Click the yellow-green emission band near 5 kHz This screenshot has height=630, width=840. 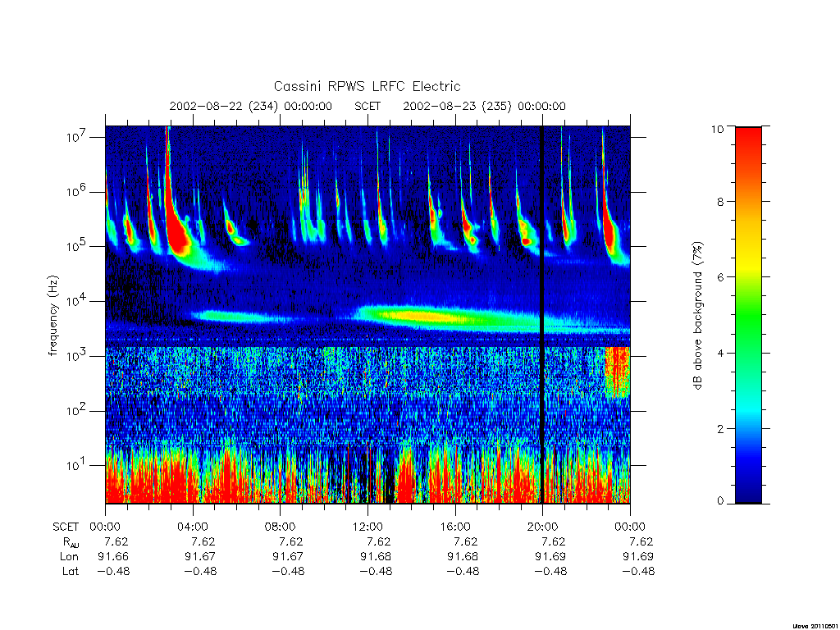(x=440, y=316)
